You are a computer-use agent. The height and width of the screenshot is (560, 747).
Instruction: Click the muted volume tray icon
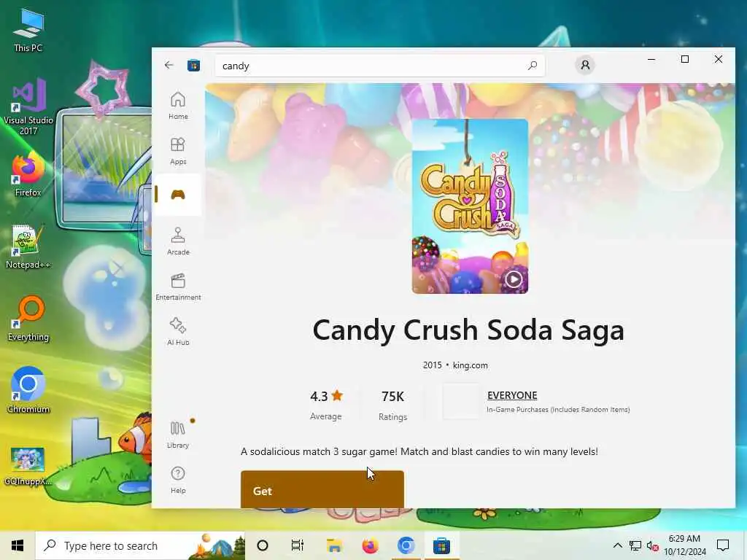coord(653,546)
